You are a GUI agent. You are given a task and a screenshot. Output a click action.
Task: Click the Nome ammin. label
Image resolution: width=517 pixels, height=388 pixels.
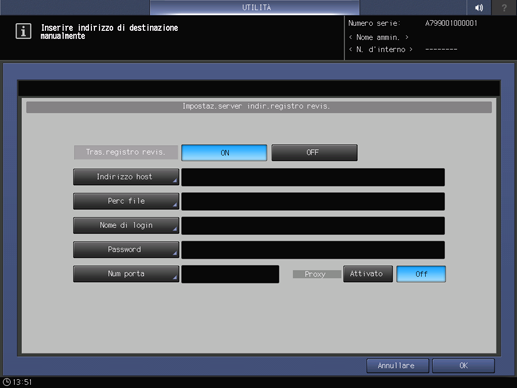378,37
